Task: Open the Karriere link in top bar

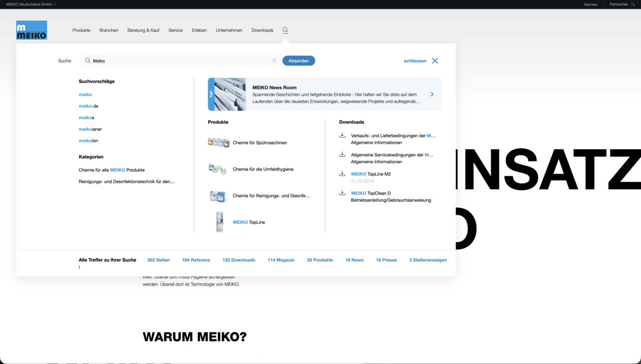Action: [590, 4]
